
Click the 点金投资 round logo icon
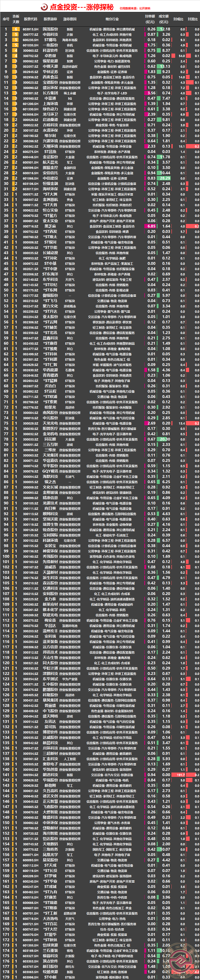pyautogui.click(x=44, y=7)
